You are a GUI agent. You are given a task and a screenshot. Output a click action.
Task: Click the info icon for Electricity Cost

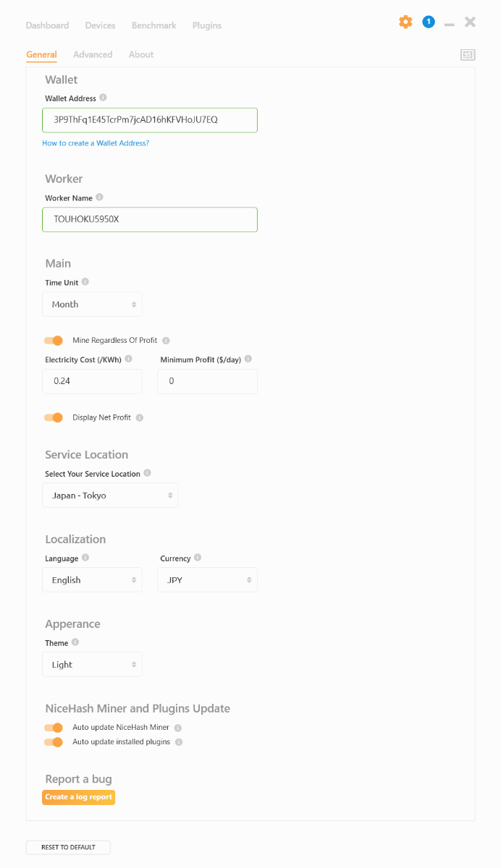[x=129, y=358]
